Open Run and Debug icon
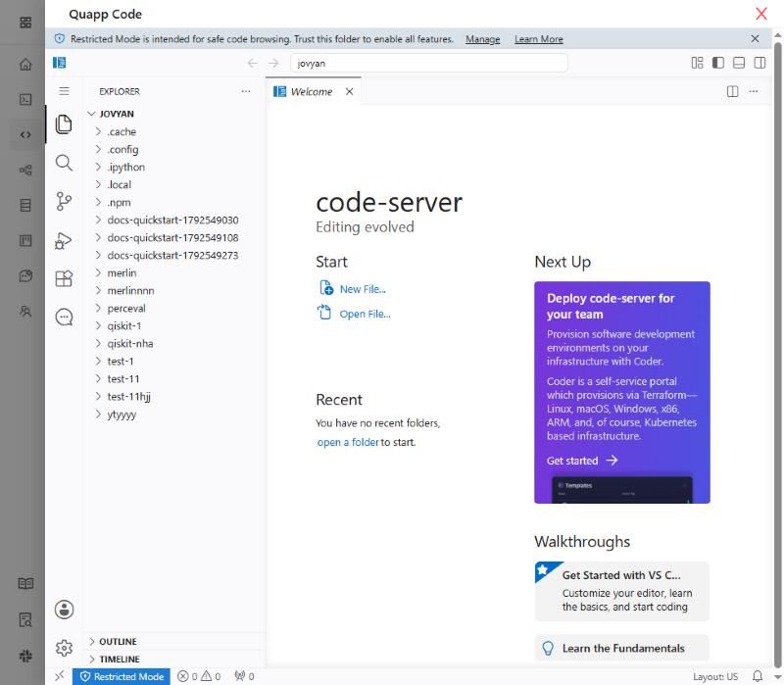Image resolution: width=784 pixels, height=685 pixels. point(64,240)
